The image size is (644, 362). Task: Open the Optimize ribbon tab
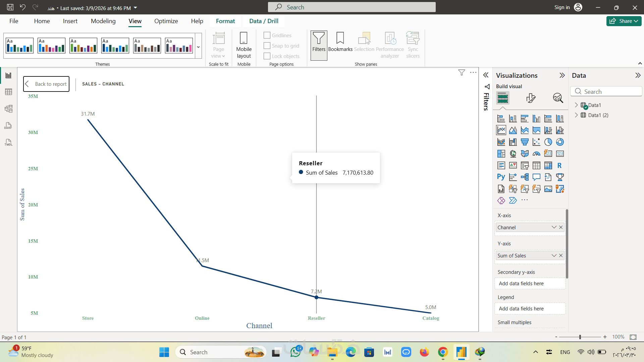166,21
